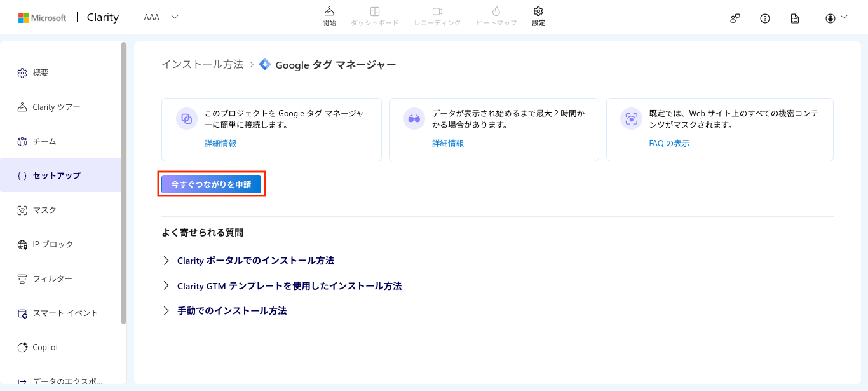Open the 開始 tab
868x391 pixels.
[x=329, y=17]
